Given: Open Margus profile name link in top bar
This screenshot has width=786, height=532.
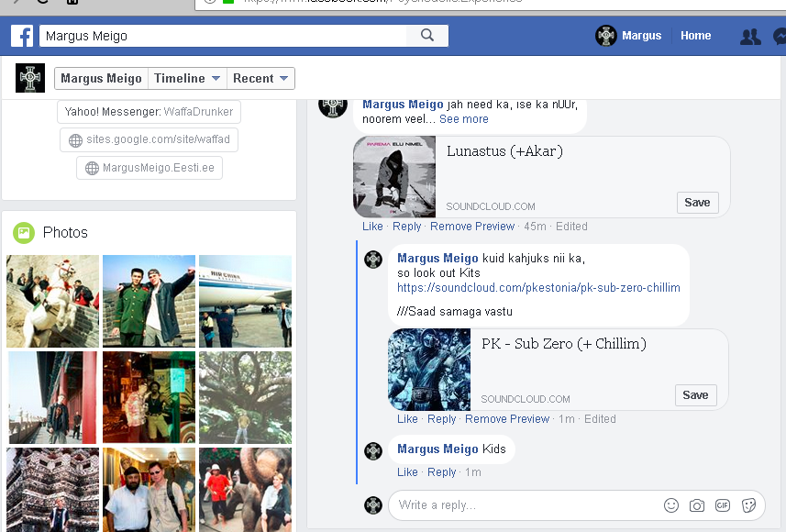Looking at the screenshot, I should (x=642, y=36).
